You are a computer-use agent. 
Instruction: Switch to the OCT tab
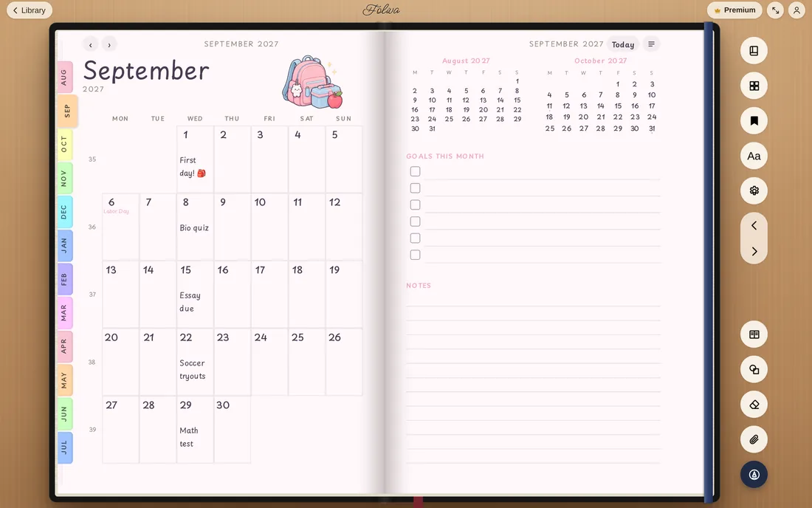(x=64, y=145)
